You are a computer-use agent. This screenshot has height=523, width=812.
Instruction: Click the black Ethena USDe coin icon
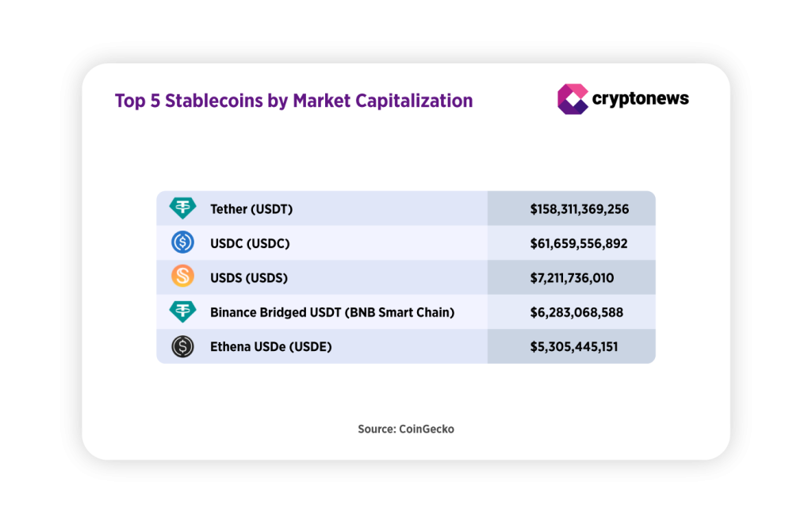tap(183, 346)
